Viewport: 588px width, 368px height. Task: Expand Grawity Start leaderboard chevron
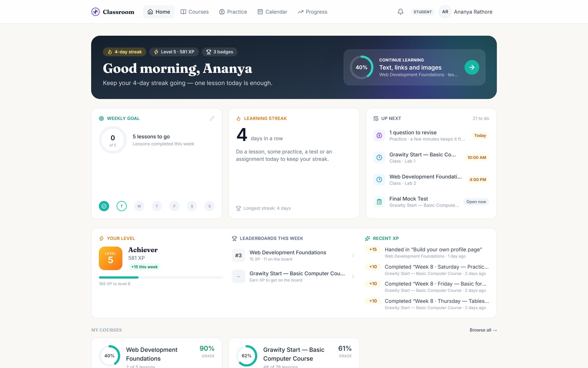coord(353,276)
